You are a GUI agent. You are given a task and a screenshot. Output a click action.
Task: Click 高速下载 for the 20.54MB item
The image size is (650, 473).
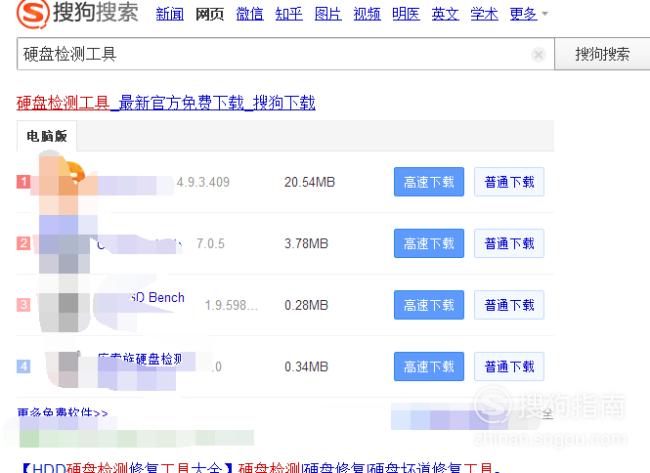(x=429, y=182)
